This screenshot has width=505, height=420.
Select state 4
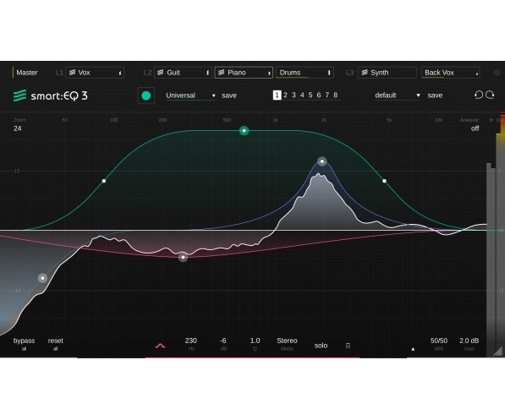[x=302, y=95]
